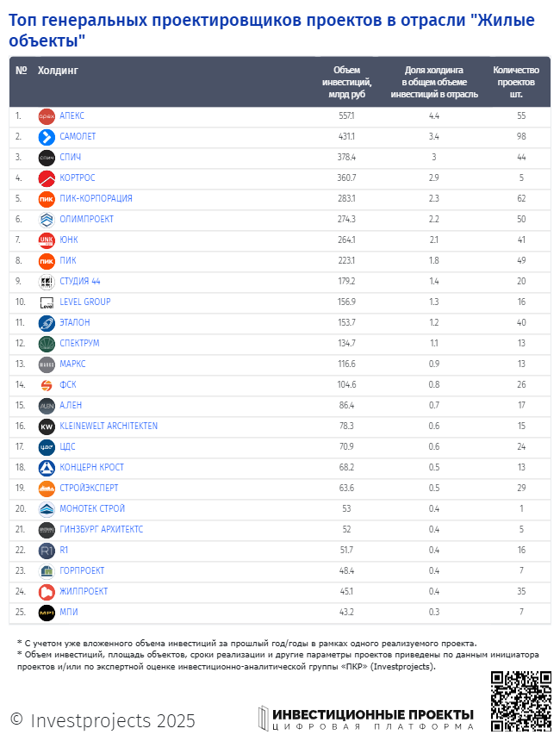Click the АПЕКС company logo icon
The width and height of the screenshot is (560, 741).
(47, 116)
